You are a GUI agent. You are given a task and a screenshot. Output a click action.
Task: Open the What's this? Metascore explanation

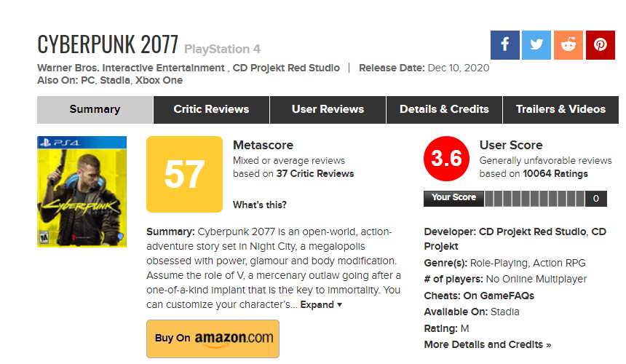point(260,205)
